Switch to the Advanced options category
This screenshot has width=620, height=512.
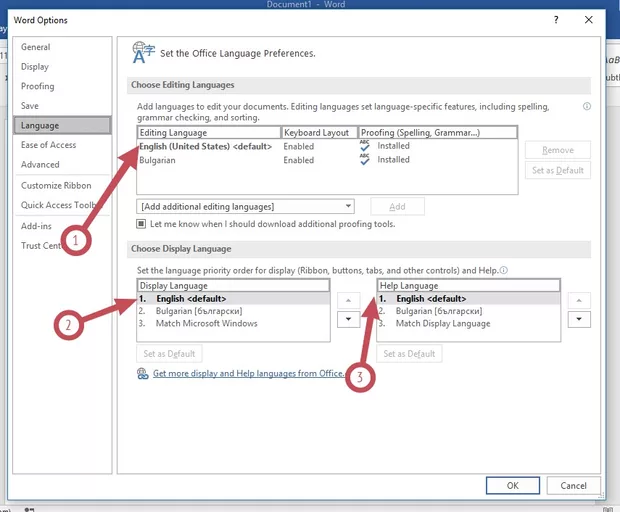(40, 165)
